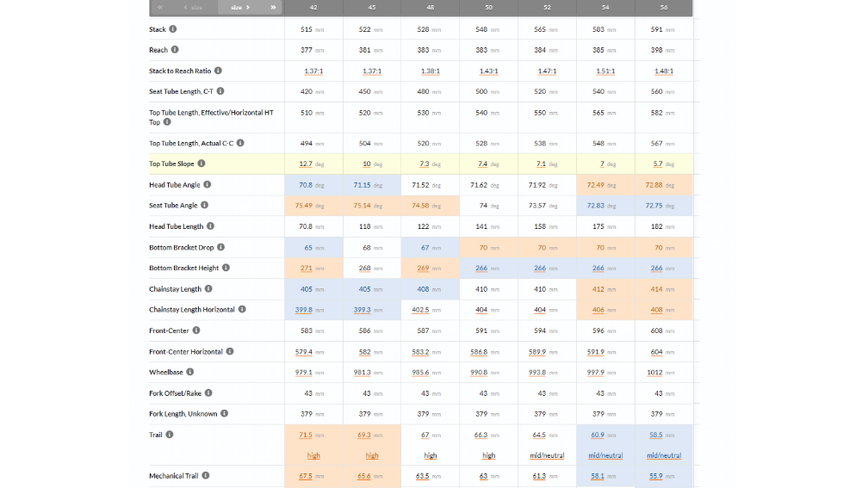The image size is (868, 488).
Task: Click the 1012 mm wheelbase value
Action: click(654, 373)
